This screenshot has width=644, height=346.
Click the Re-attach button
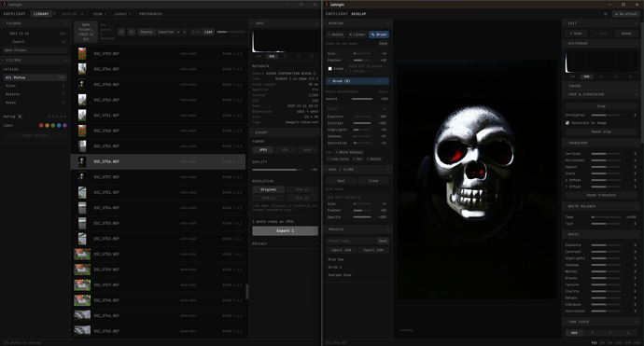(626, 14)
